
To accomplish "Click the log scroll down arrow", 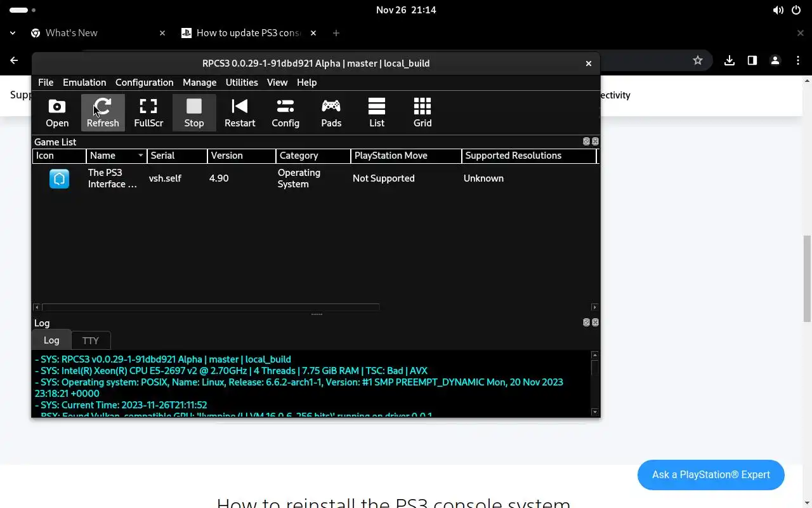I will pyautogui.click(x=594, y=412).
